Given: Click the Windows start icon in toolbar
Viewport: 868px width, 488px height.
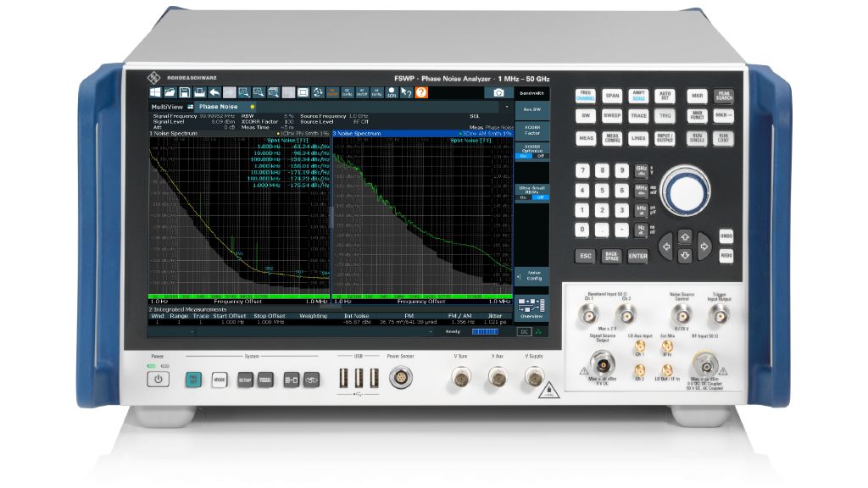Looking at the screenshot, I should [156, 91].
